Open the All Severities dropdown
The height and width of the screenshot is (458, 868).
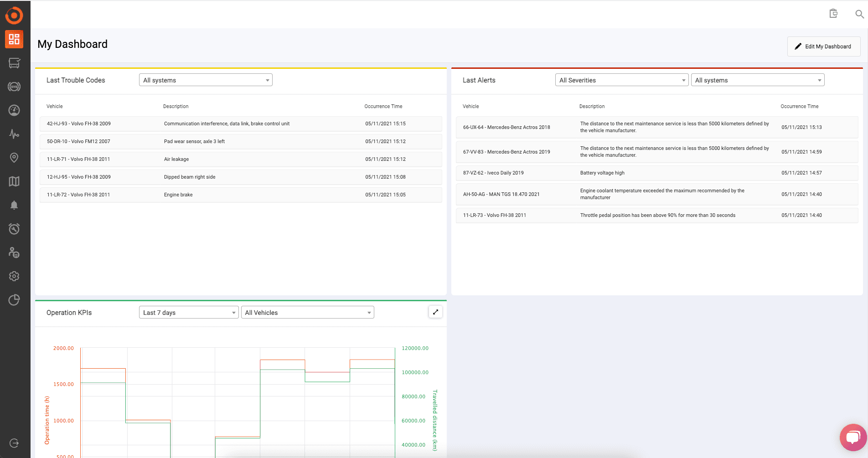622,80
